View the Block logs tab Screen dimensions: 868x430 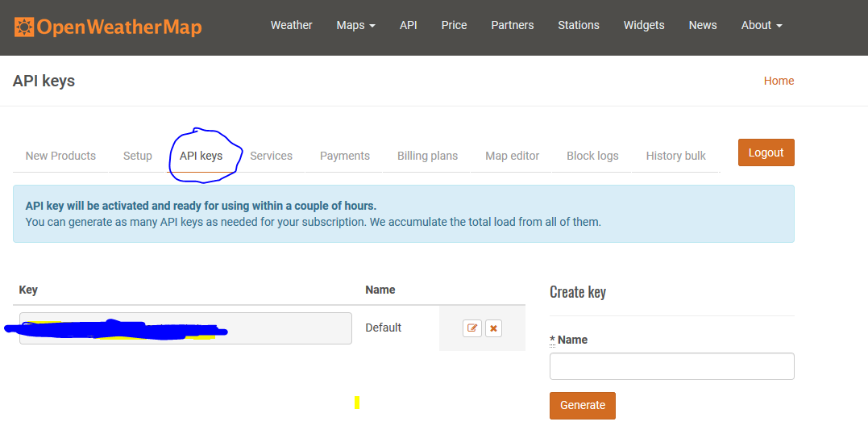tap(592, 156)
